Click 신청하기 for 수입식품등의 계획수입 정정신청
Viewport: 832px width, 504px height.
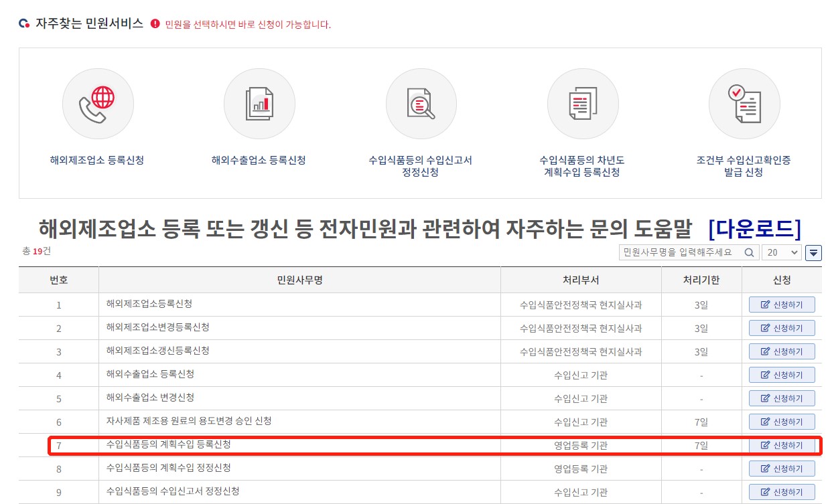pos(782,469)
